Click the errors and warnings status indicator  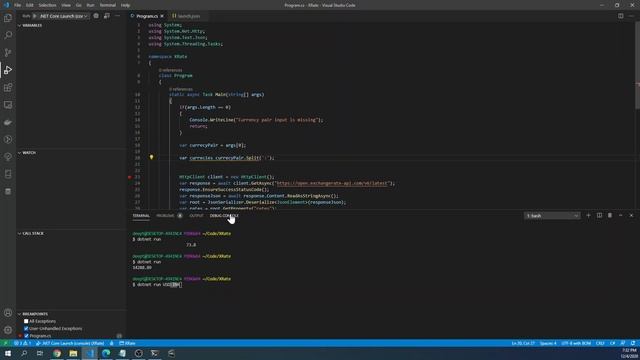(x=22, y=343)
